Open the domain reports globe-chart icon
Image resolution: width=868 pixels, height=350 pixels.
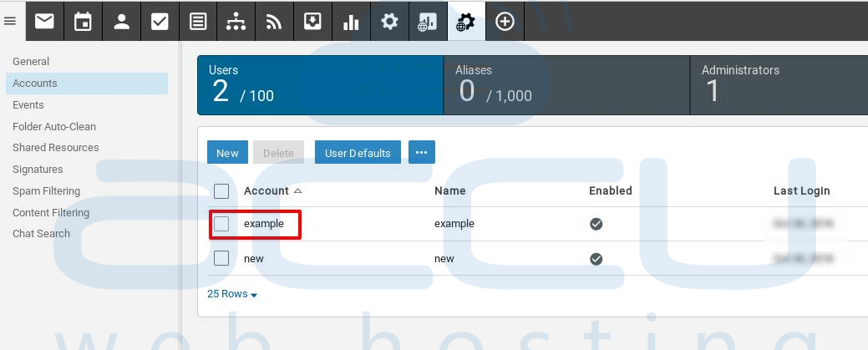(x=428, y=21)
